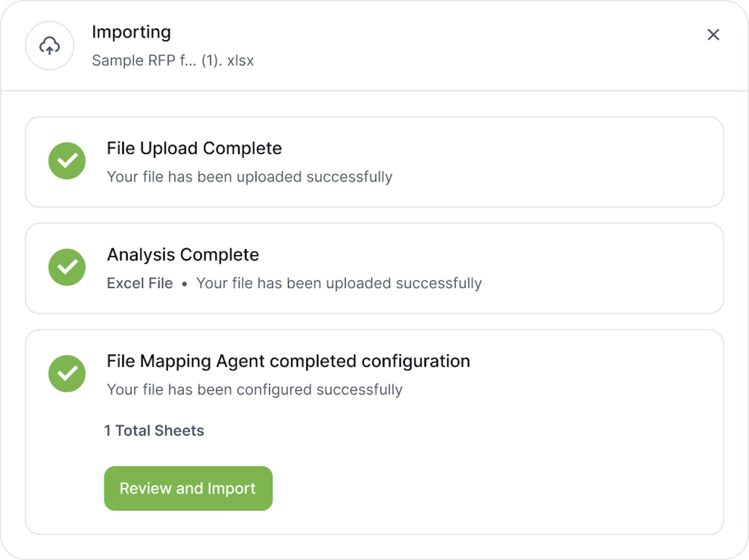The image size is (749, 560).
Task: Select the Importing dialog title
Action: pos(132,32)
